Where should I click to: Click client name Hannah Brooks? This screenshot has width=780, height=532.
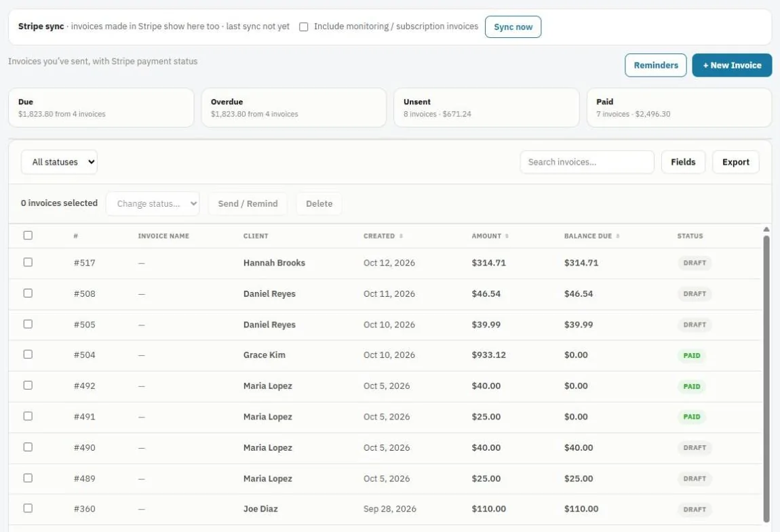point(274,263)
